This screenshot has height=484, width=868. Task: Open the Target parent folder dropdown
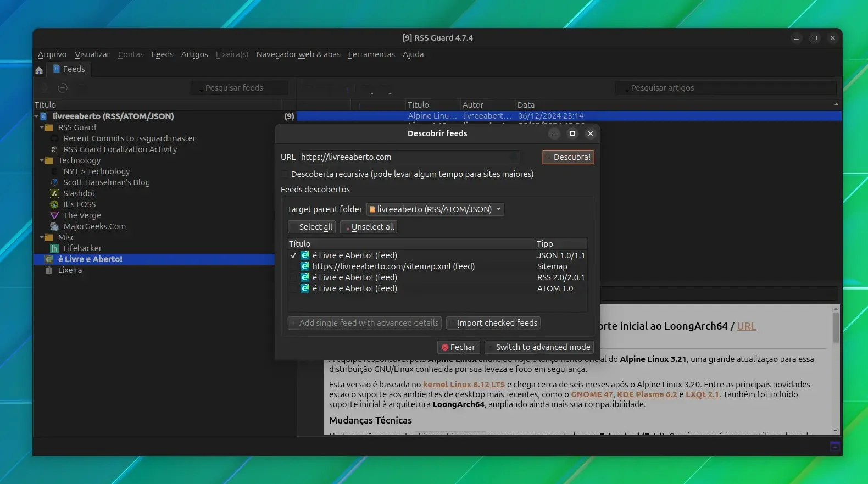coord(435,209)
